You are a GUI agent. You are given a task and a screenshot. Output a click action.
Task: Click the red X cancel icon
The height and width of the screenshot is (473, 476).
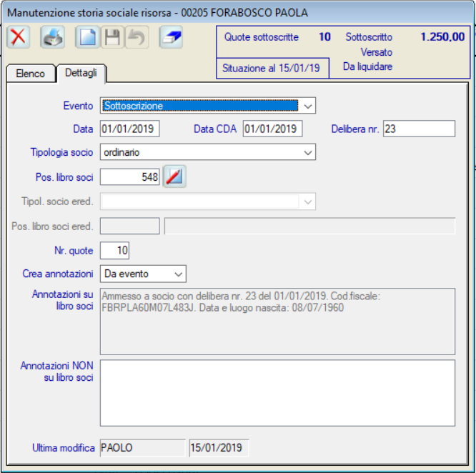[18, 37]
